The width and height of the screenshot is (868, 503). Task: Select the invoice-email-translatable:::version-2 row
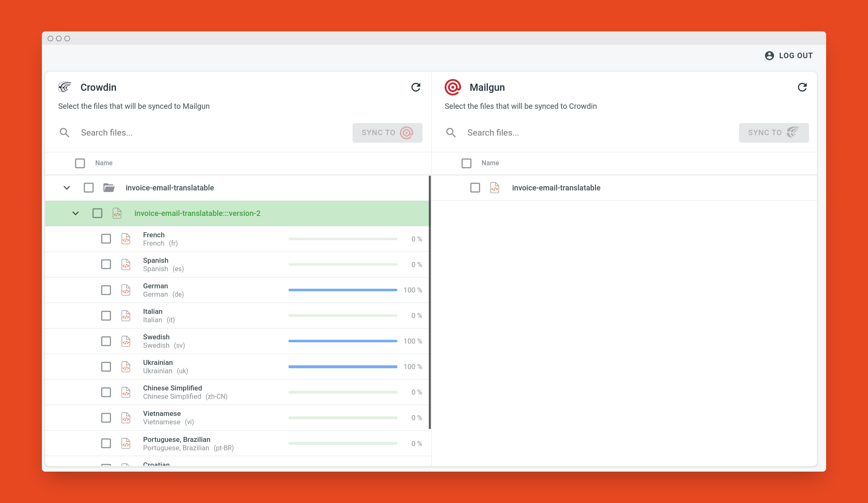tap(237, 213)
